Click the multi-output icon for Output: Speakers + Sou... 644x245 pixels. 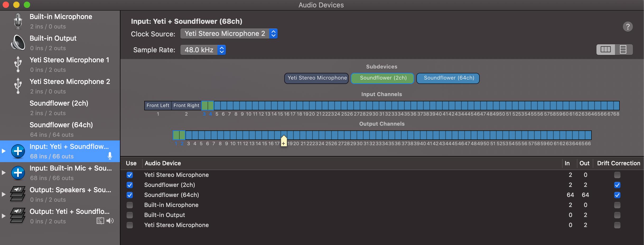[x=18, y=194]
